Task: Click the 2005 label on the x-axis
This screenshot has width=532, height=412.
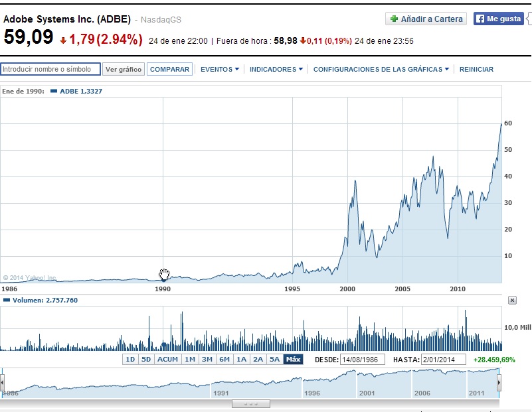Action: coord(402,289)
